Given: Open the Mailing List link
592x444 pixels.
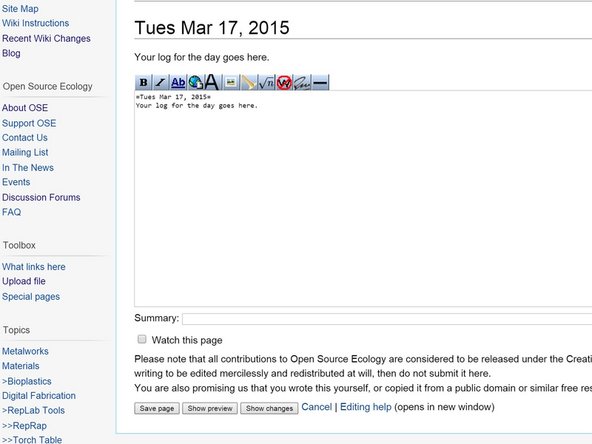Looking at the screenshot, I should (25, 153).
